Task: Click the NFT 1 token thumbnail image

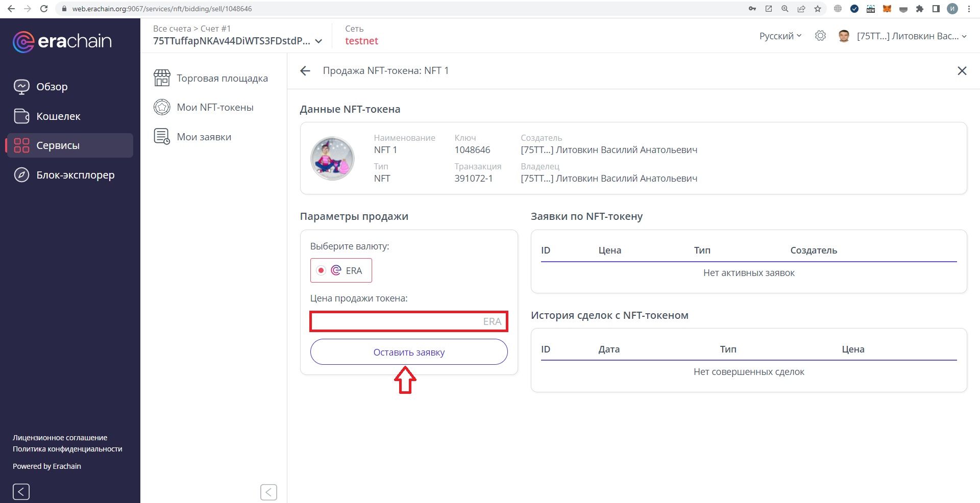Action: click(332, 158)
